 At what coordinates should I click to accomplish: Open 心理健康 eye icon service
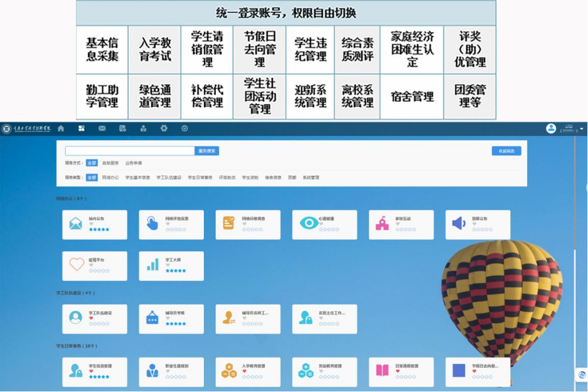(309, 223)
